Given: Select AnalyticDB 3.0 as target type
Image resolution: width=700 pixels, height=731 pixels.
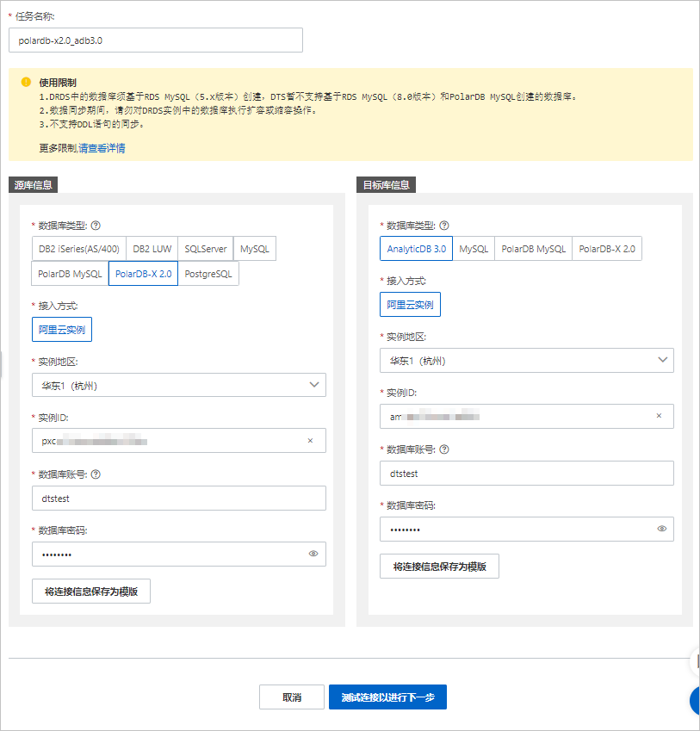Looking at the screenshot, I should [416, 249].
